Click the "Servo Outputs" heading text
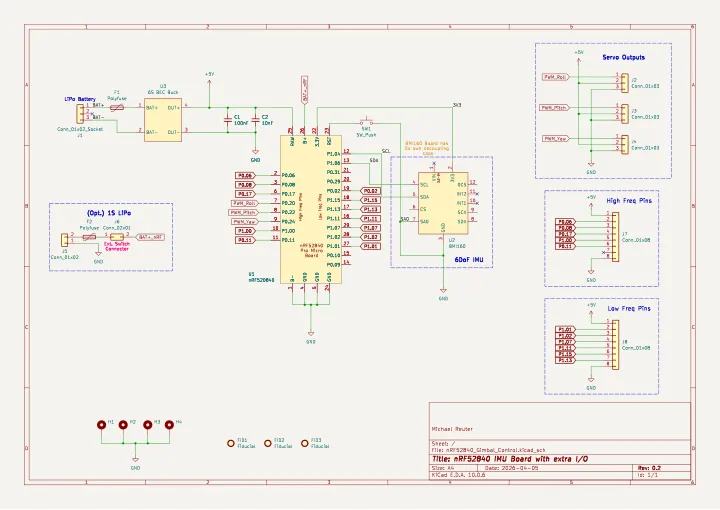 [x=624, y=57]
